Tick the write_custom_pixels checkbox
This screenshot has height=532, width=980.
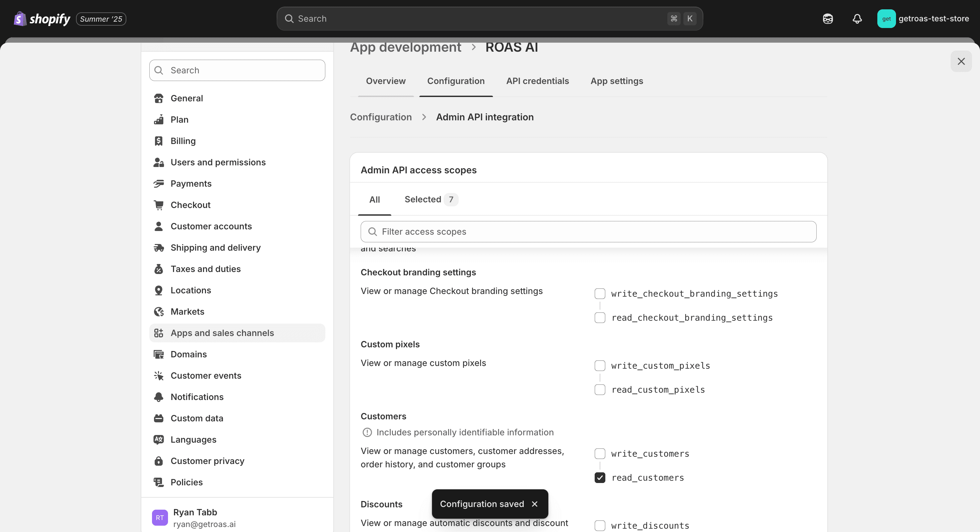pos(600,365)
